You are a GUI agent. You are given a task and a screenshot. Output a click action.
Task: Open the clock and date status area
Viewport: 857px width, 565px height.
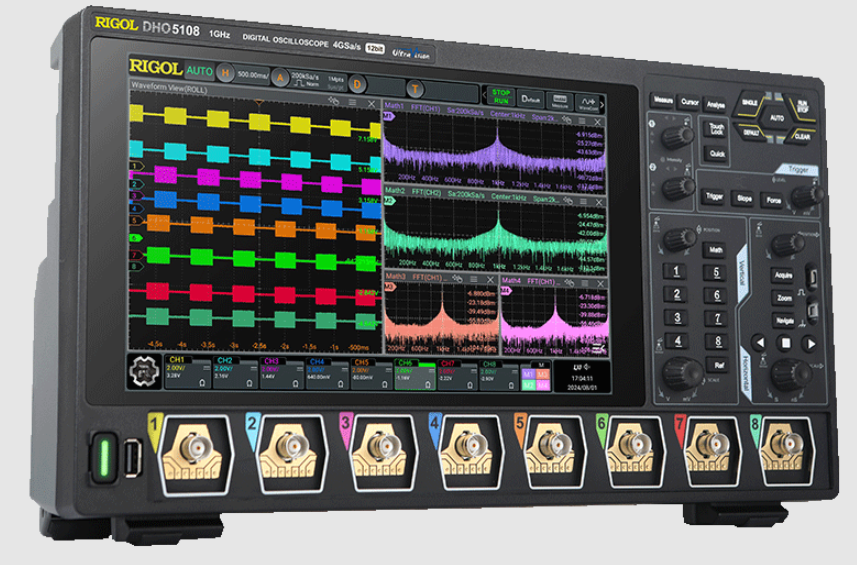point(582,377)
